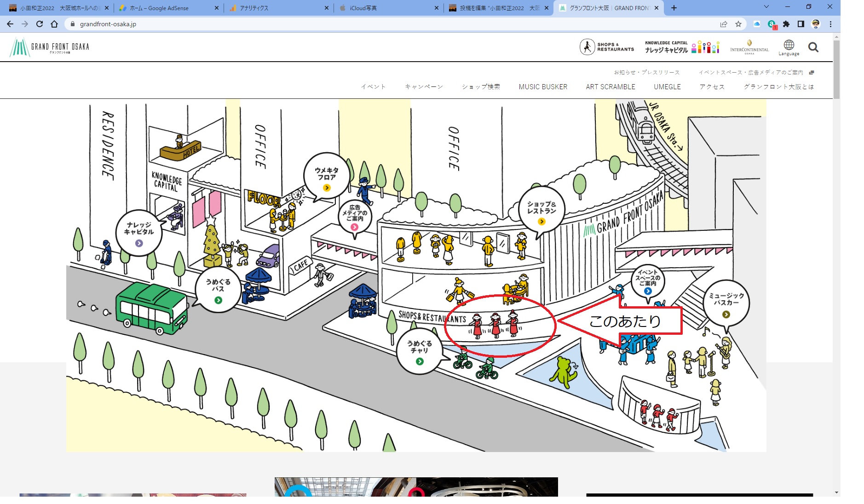Switch to the iCloud写真 tab
This screenshot has width=864, height=504.
coord(363,8)
